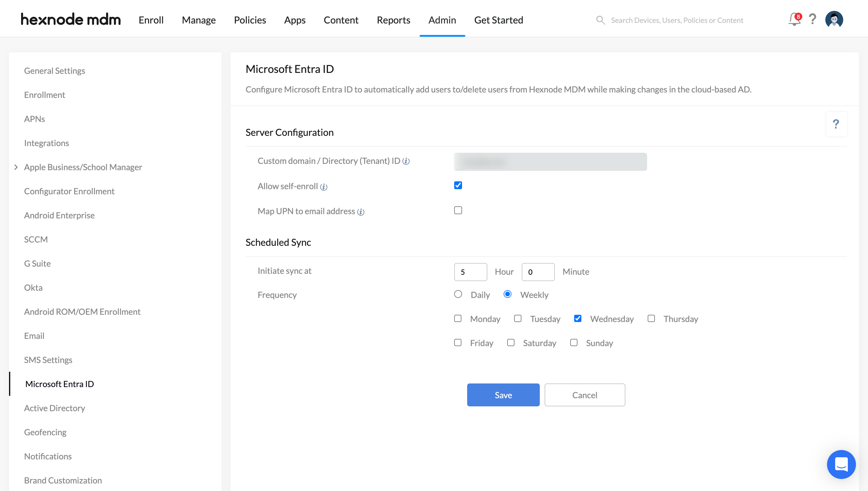Enable Map UPN to email address checkbox
The image size is (868, 491).
coord(458,211)
